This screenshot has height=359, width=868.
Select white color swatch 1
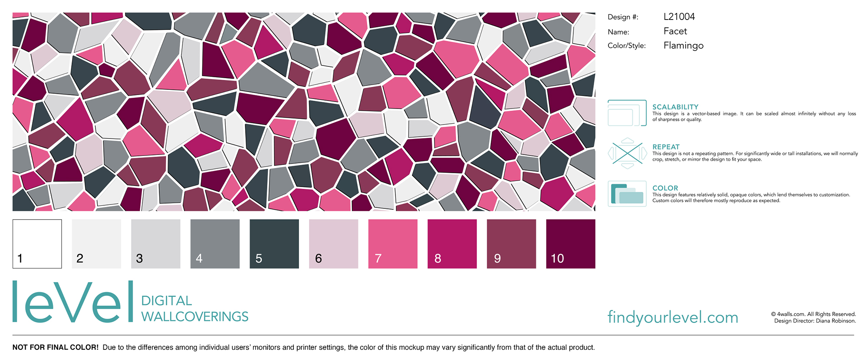[x=37, y=244]
